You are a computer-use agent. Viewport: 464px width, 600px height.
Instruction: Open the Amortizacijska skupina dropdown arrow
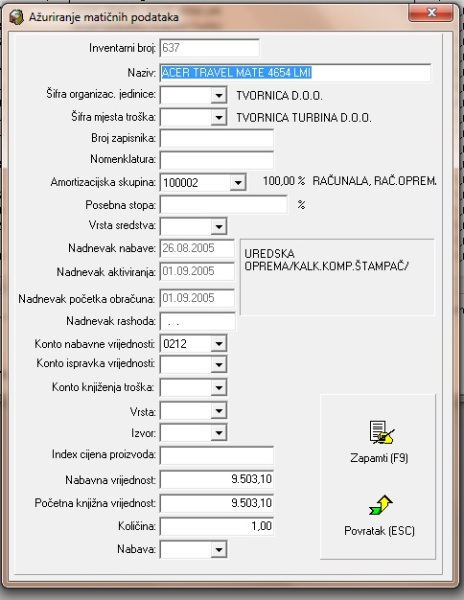(238, 183)
